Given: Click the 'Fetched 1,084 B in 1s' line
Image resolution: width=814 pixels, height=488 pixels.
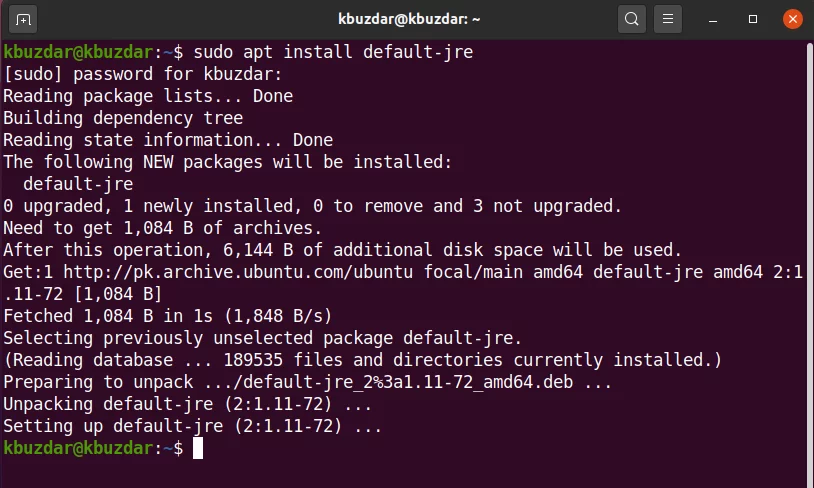Looking at the screenshot, I should [x=168, y=316].
